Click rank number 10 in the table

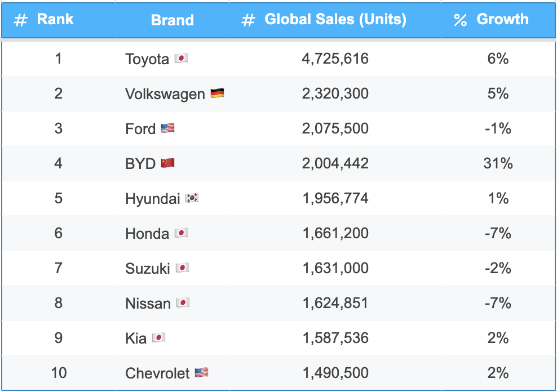coord(59,373)
